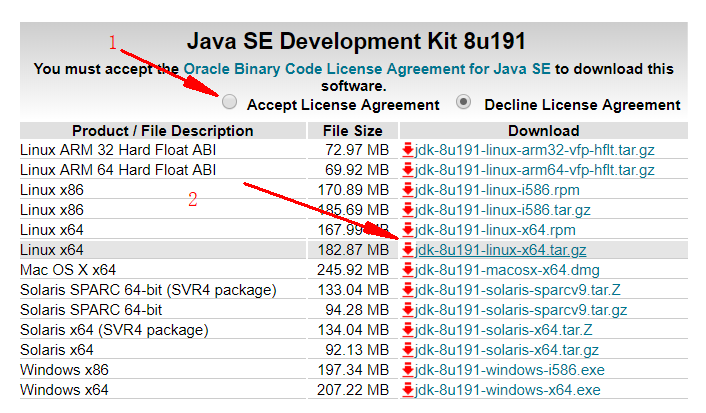Click Solaris SPARC 64-bit (SVR4 package) label
The height and width of the screenshot is (413, 706).
pos(148,290)
